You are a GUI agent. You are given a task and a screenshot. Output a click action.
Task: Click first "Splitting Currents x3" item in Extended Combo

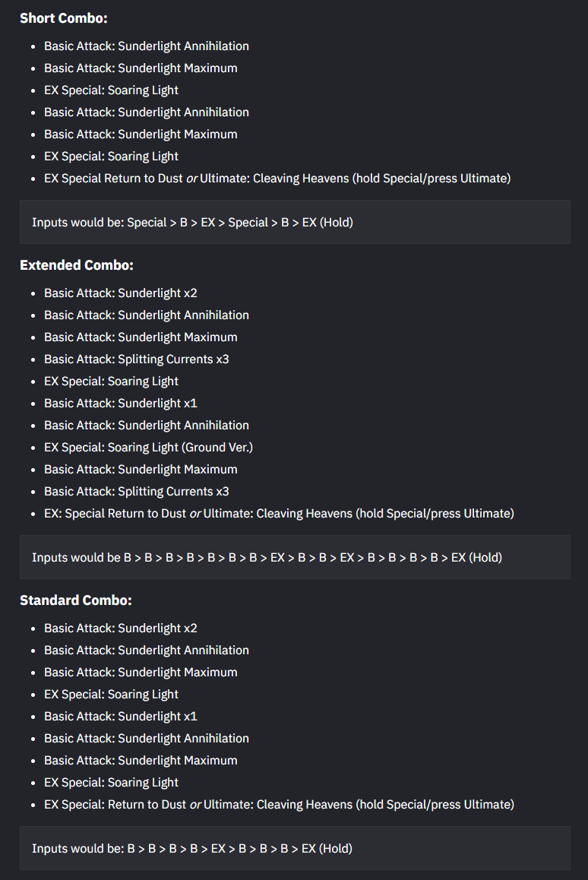(x=137, y=359)
